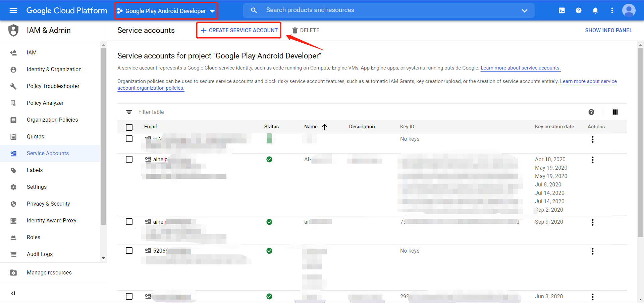Image resolution: width=644 pixels, height=303 pixels.
Task: Click the Labels tag icon
Action: click(x=13, y=170)
